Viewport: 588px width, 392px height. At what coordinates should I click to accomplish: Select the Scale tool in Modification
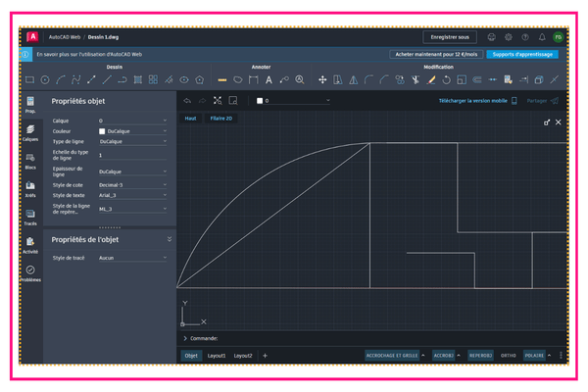point(462,80)
